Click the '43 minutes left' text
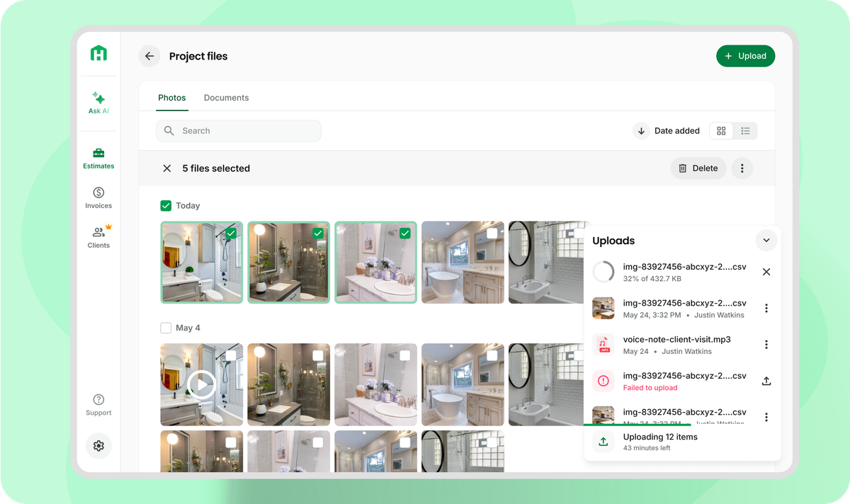Image resolution: width=850 pixels, height=504 pixels. 647,448
